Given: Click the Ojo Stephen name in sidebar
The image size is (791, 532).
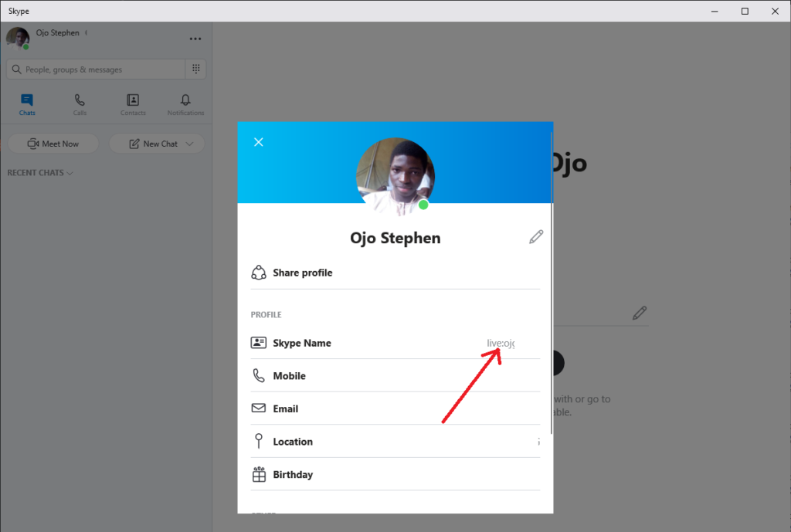Looking at the screenshot, I should pos(57,32).
